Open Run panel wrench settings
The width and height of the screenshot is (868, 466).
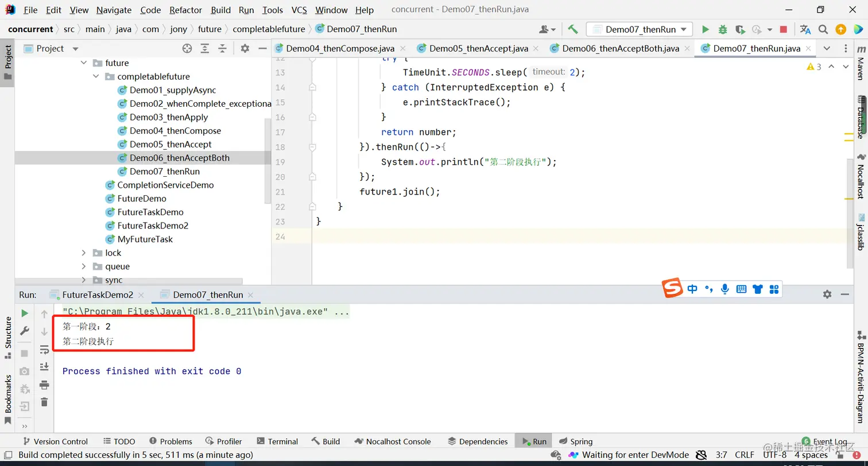(x=25, y=331)
